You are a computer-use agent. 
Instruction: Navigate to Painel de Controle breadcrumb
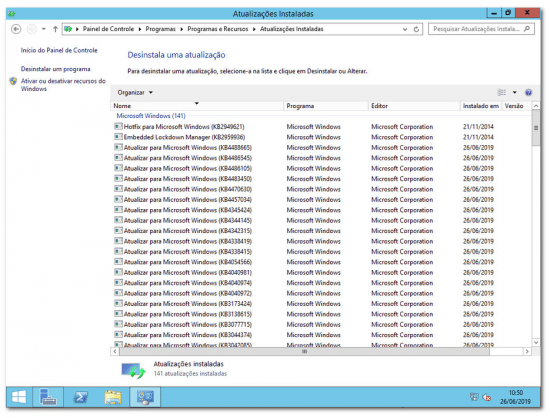point(108,29)
